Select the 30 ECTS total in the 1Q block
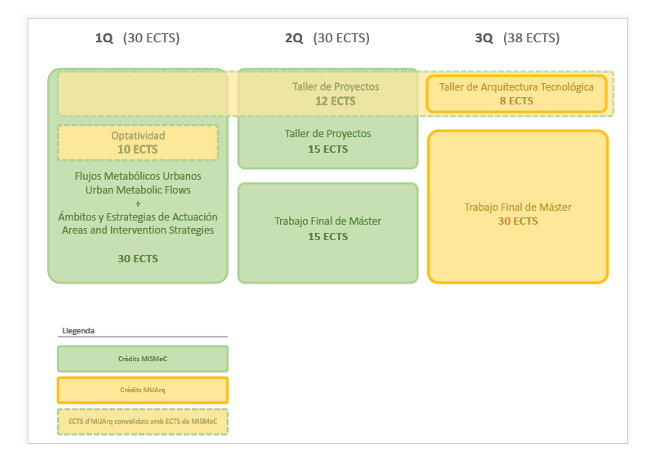The height and width of the screenshot is (474, 658). [138, 258]
